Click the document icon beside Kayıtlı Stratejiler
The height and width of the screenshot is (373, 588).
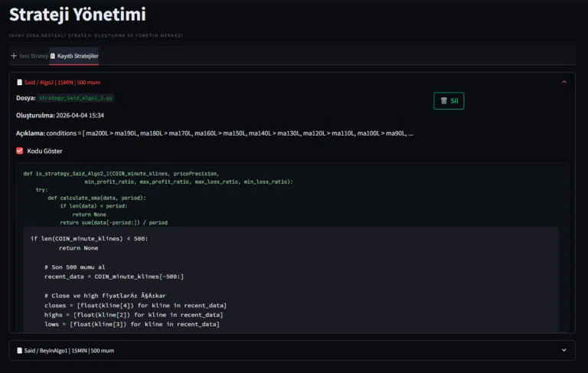click(53, 56)
